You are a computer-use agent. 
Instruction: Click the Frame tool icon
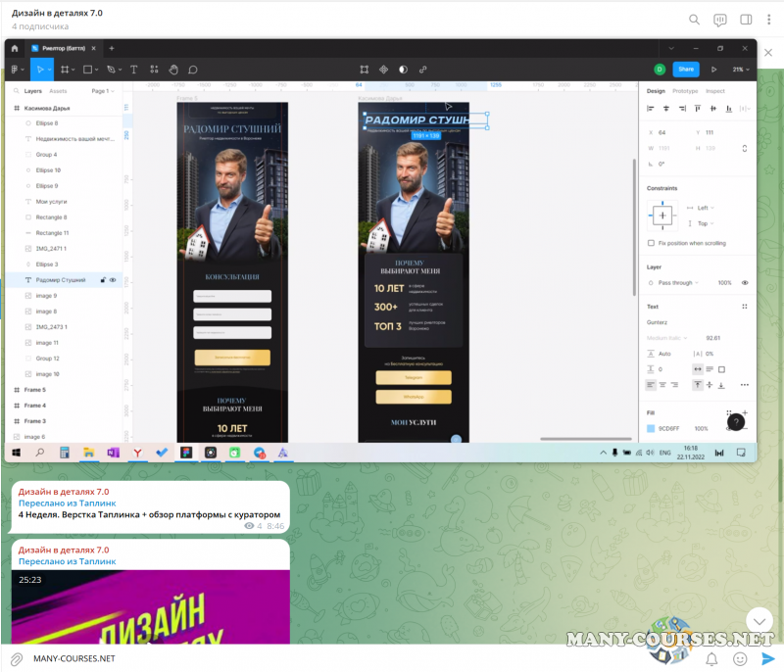pos(65,70)
